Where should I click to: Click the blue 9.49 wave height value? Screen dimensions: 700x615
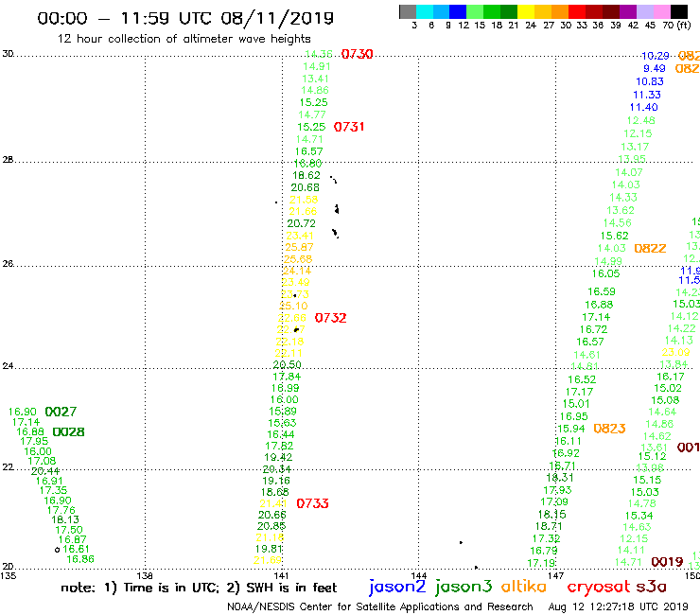655,69
